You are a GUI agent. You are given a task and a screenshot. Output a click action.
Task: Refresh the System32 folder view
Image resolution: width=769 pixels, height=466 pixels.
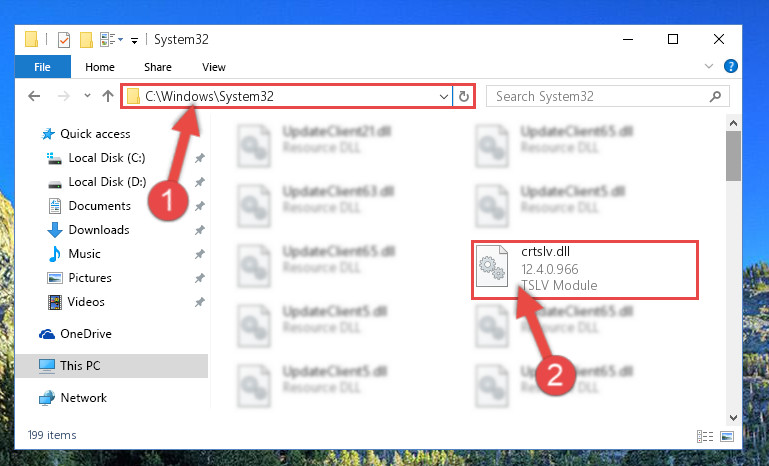click(x=463, y=97)
